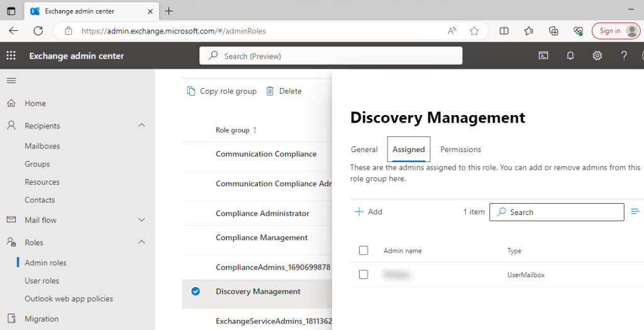Image resolution: width=644 pixels, height=330 pixels.
Task: Open Cloud Shell icon in header
Action: (x=543, y=55)
